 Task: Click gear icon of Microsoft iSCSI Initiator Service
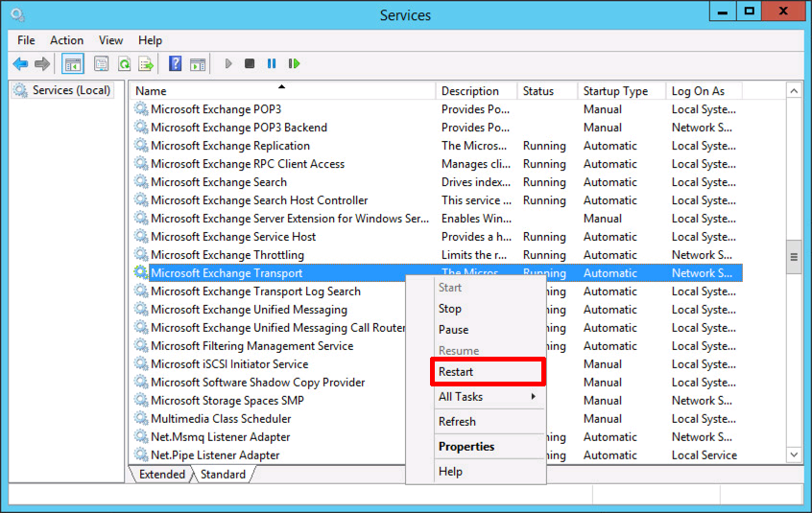(140, 363)
